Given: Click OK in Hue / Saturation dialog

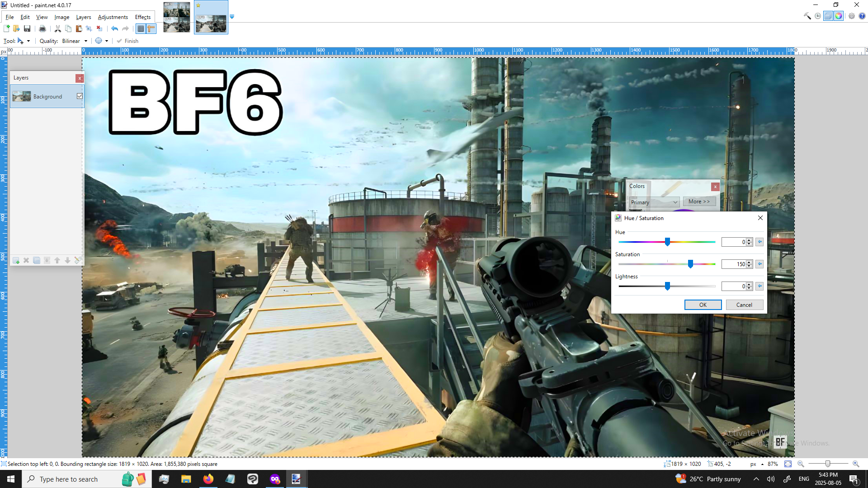Looking at the screenshot, I should click(703, 305).
